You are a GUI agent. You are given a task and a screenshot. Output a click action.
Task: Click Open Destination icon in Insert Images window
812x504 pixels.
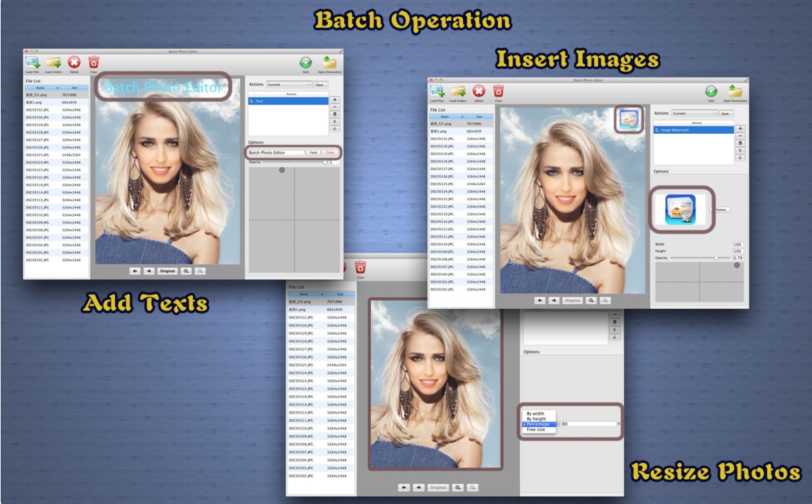click(x=735, y=92)
